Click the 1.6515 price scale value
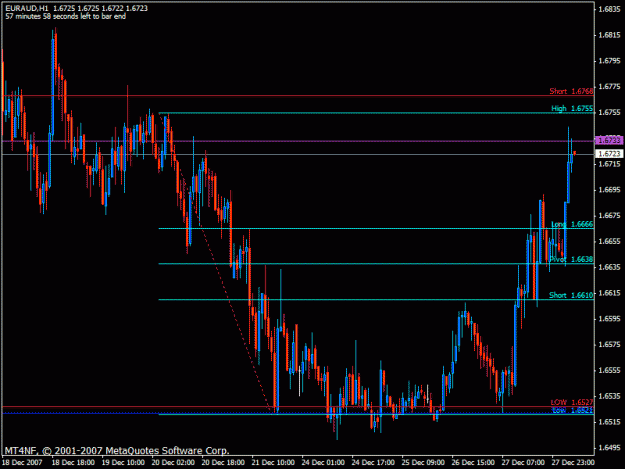 tap(610, 422)
